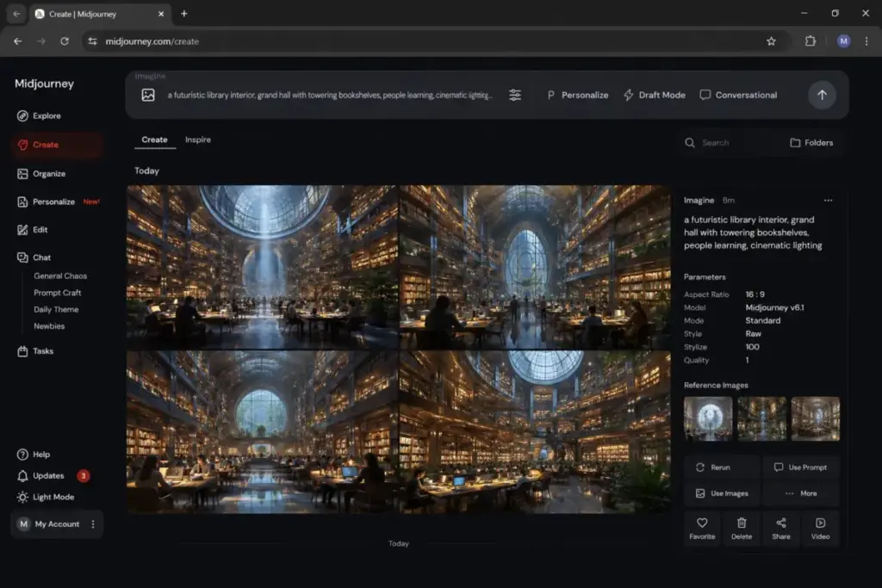
Task: Go back in browser
Action: coord(18,41)
